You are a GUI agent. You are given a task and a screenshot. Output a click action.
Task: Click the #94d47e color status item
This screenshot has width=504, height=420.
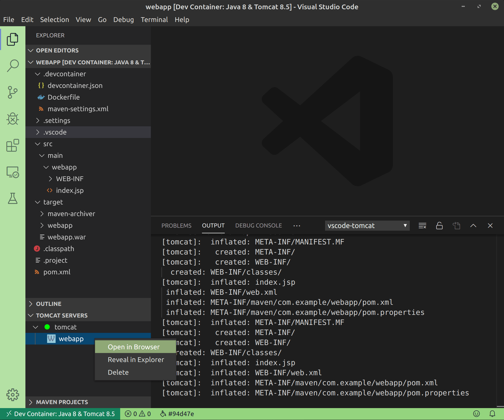pyautogui.click(x=177, y=414)
